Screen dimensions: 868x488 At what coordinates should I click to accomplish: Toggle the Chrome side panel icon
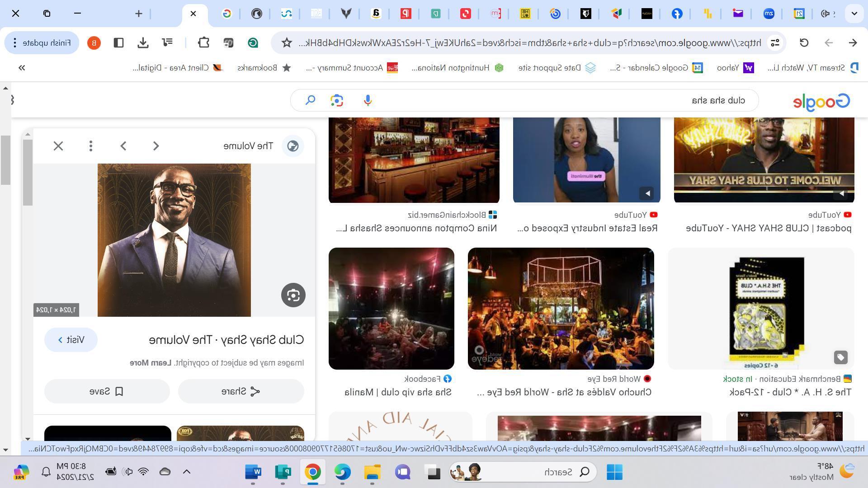118,42
